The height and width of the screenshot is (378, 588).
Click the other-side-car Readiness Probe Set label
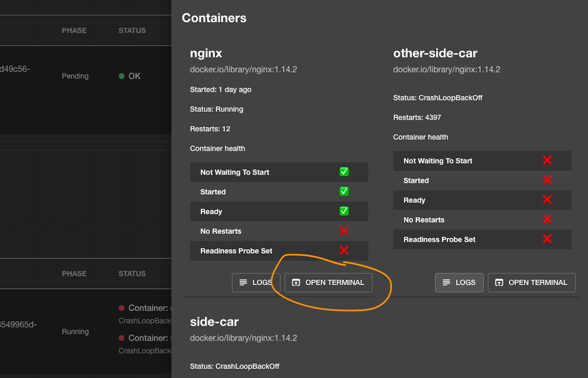440,239
